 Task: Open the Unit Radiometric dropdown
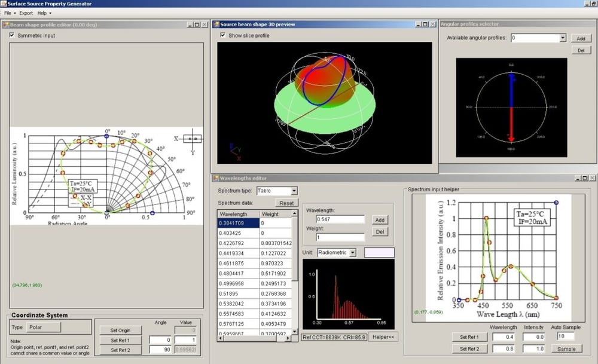(353, 253)
